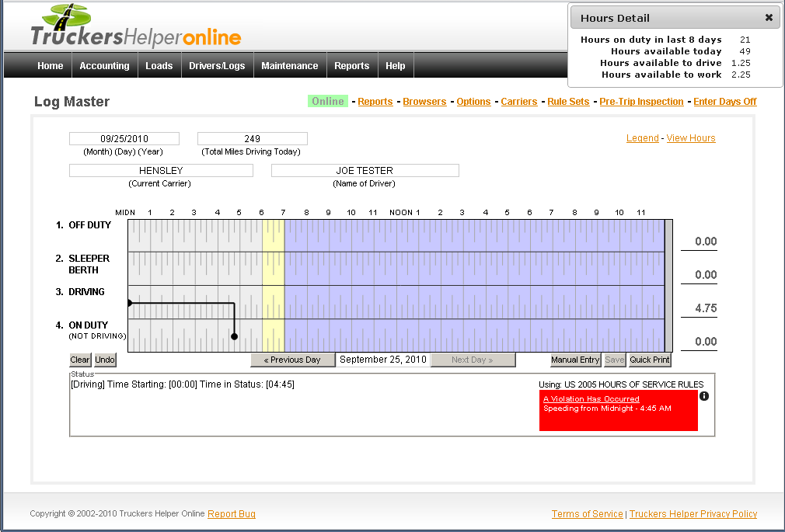785x532 pixels.
Task: Open the Rule Sets link
Action: (x=568, y=102)
